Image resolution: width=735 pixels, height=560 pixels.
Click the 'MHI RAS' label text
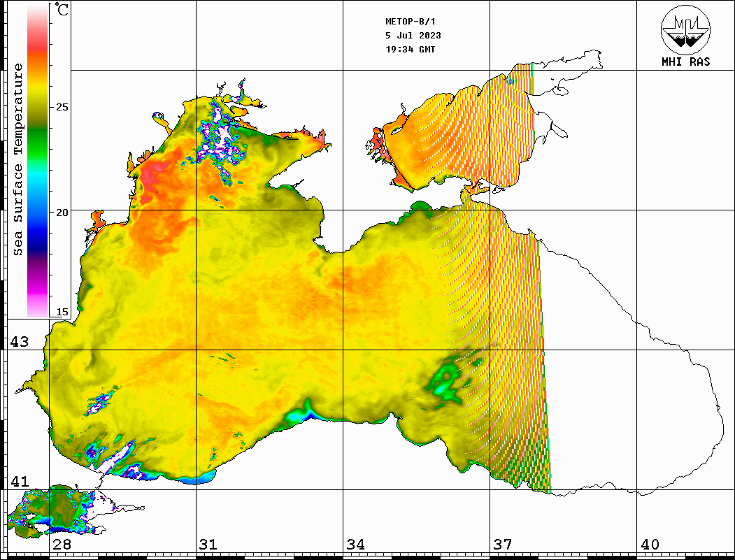click(x=685, y=62)
